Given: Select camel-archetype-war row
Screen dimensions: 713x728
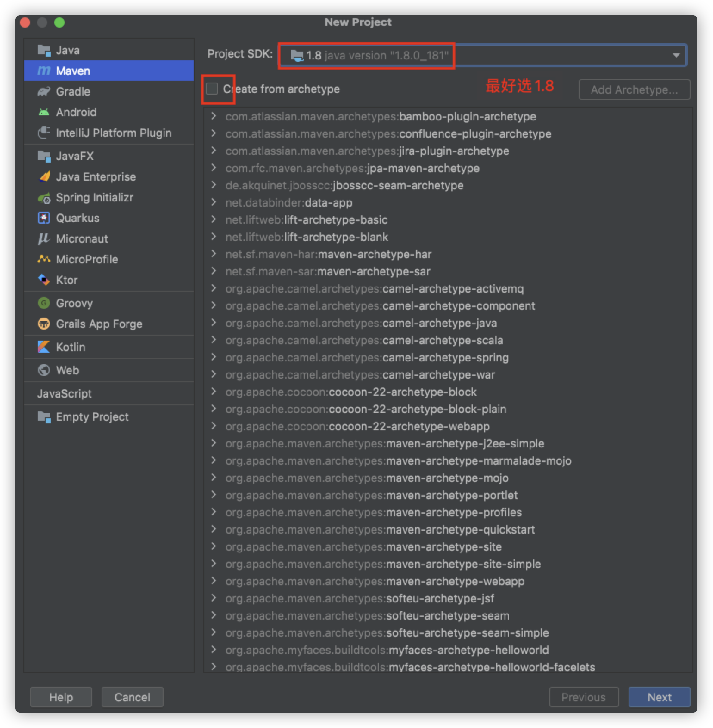Looking at the screenshot, I should click(x=448, y=375).
